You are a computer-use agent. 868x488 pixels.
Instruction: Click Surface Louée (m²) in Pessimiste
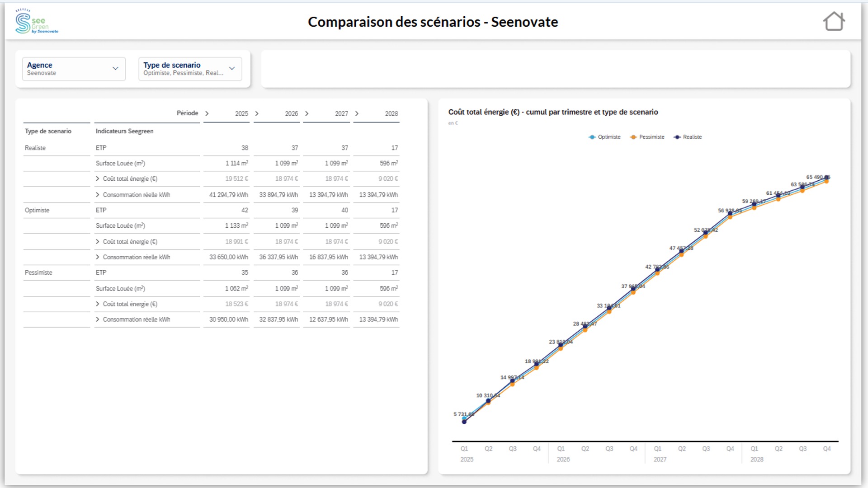120,288
